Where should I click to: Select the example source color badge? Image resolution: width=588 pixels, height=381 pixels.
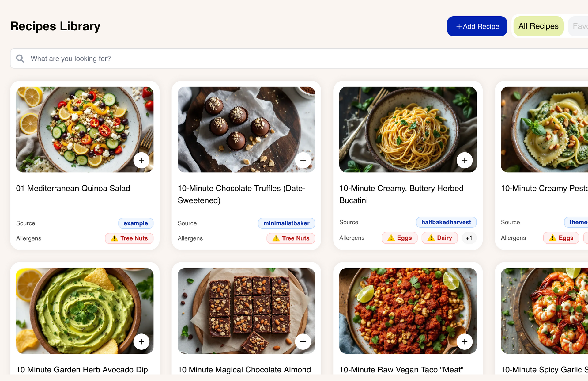point(136,223)
